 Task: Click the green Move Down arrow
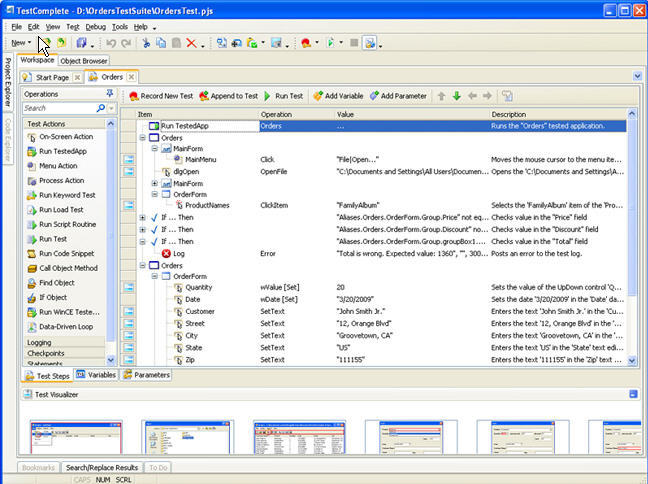coord(457,96)
